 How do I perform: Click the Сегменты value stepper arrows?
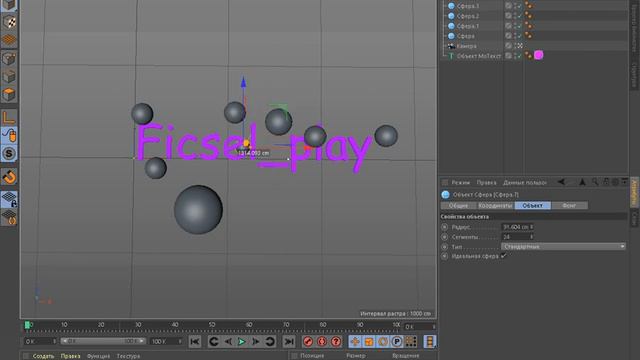coord(531,237)
